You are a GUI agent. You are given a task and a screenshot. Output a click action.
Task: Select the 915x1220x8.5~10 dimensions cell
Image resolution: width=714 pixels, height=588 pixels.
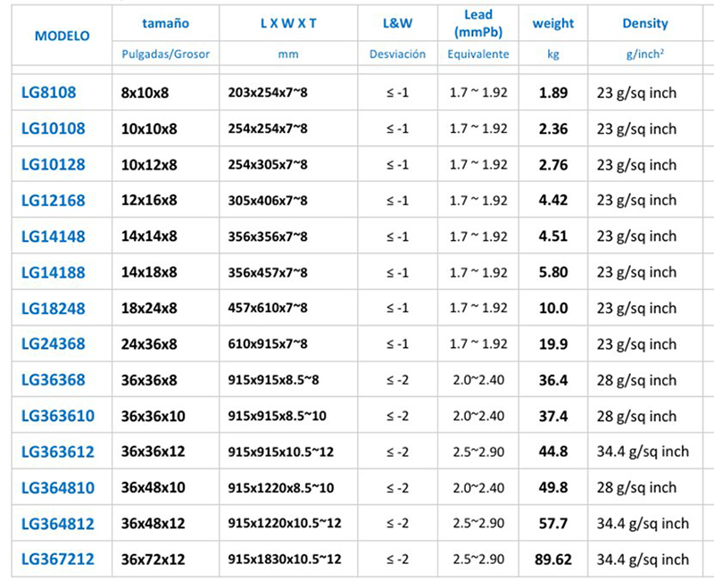tap(278, 487)
